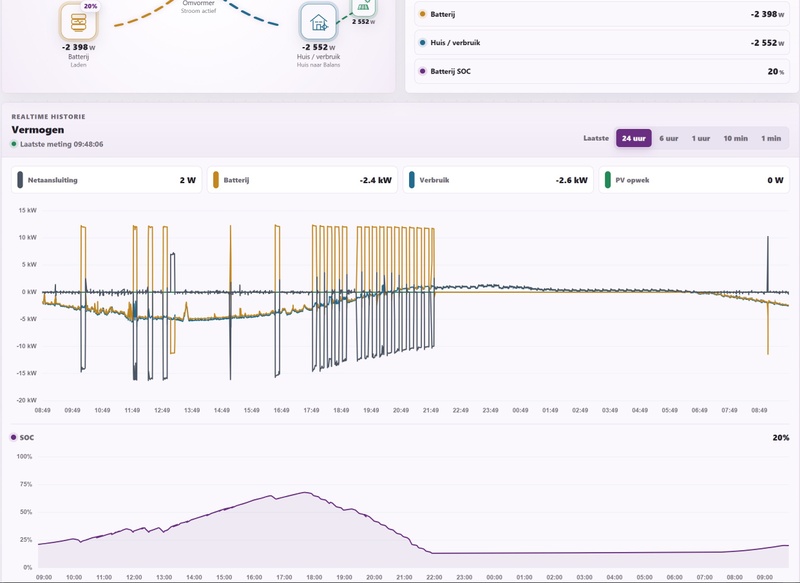Toggle the Verbruik series legend card
This screenshot has width=800, height=583.
(498, 180)
